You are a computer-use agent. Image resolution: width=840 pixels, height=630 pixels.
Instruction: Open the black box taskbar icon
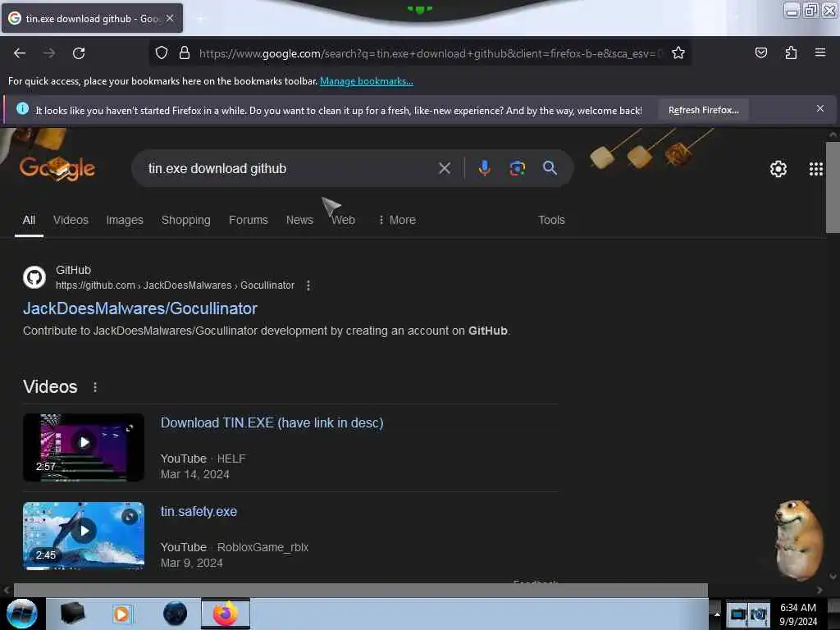(x=72, y=614)
